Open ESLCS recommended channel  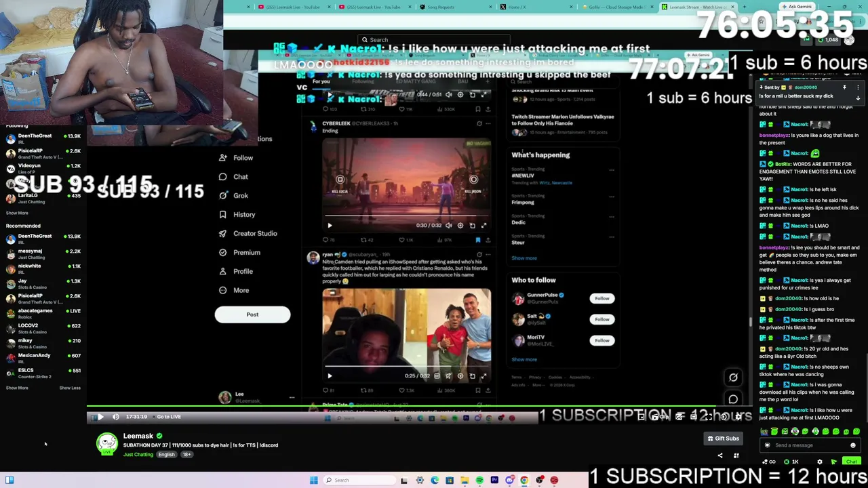pos(43,373)
